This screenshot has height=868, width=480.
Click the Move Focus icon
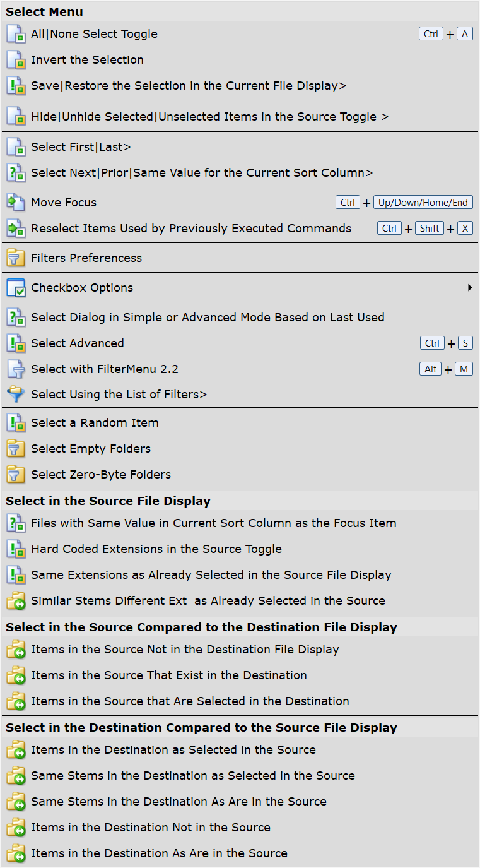pyautogui.click(x=16, y=203)
